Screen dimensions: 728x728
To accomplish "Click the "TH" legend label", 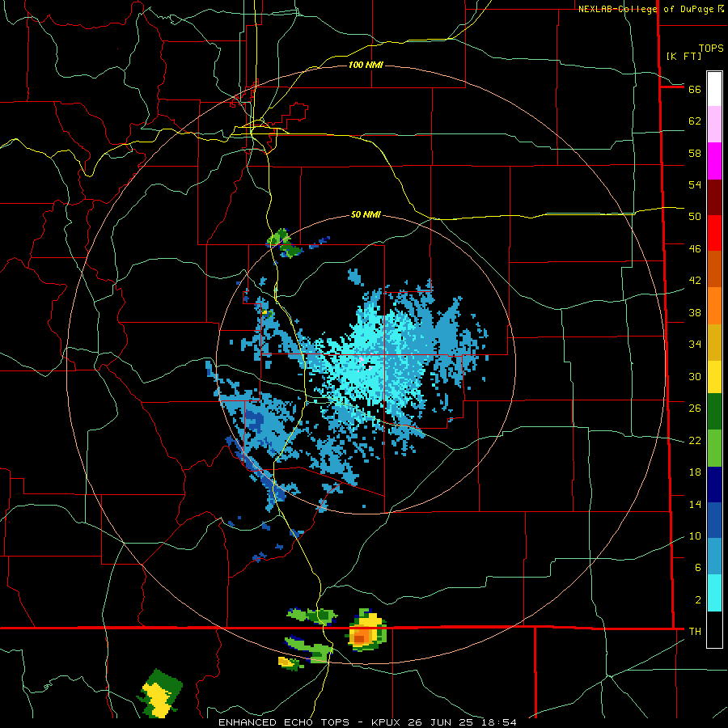I will [695, 632].
